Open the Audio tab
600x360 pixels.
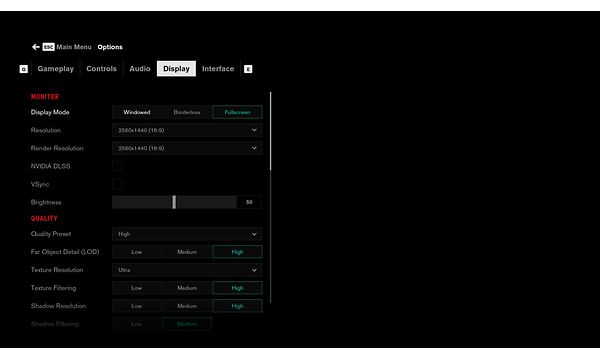coord(140,69)
